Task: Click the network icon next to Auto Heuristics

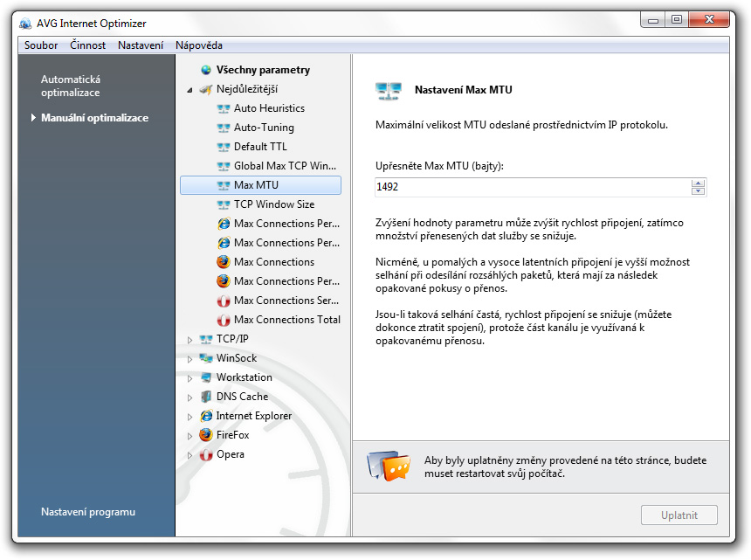Action: 224,108
